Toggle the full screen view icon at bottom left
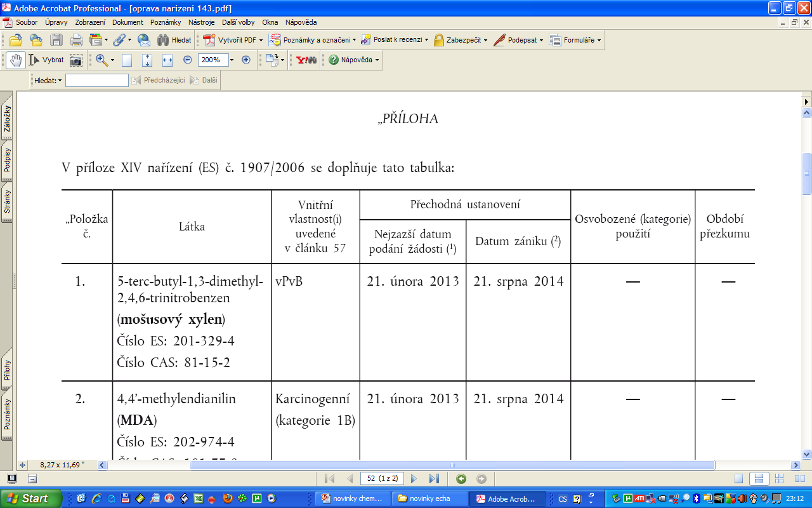This screenshot has width=812, height=508. pos(11,479)
